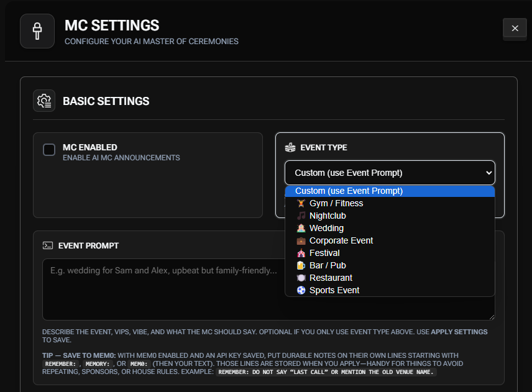Click the 'MEMORY:' code tag

pyautogui.click(x=98, y=364)
